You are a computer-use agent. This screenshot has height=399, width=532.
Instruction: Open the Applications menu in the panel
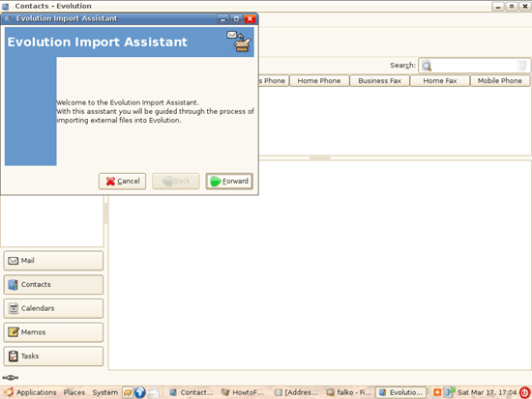pos(31,392)
